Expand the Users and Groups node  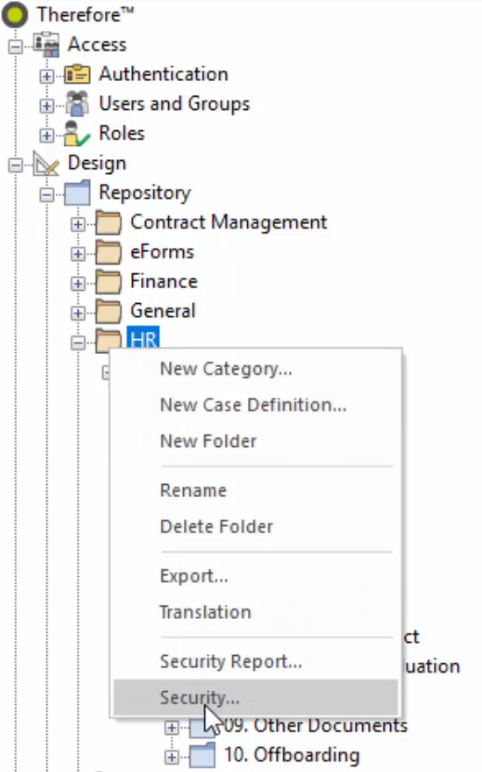(47, 106)
